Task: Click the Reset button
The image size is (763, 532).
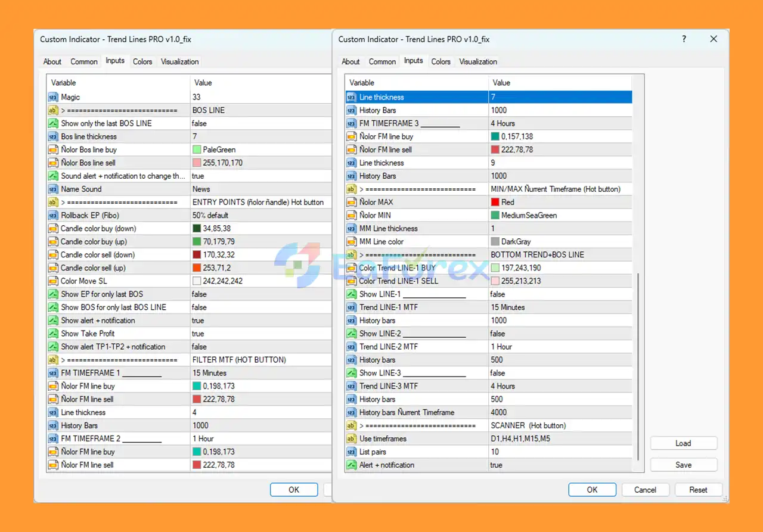Action: pos(698,490)
